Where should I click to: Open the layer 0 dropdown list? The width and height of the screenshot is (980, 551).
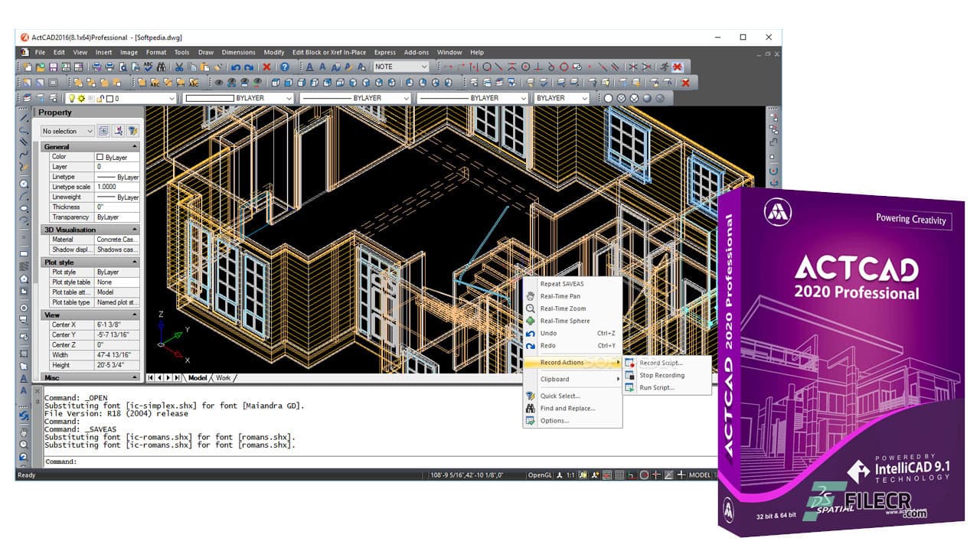[172, 98]
